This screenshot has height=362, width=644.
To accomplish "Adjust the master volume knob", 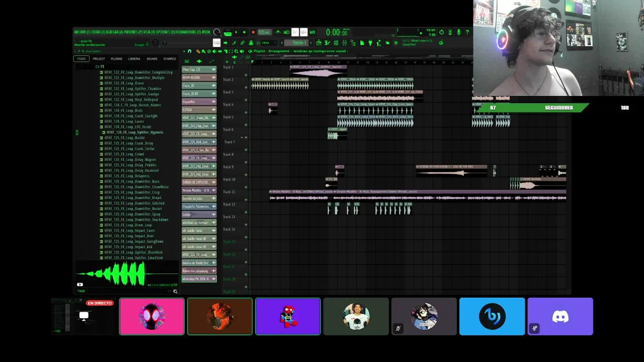I will 216,32.
